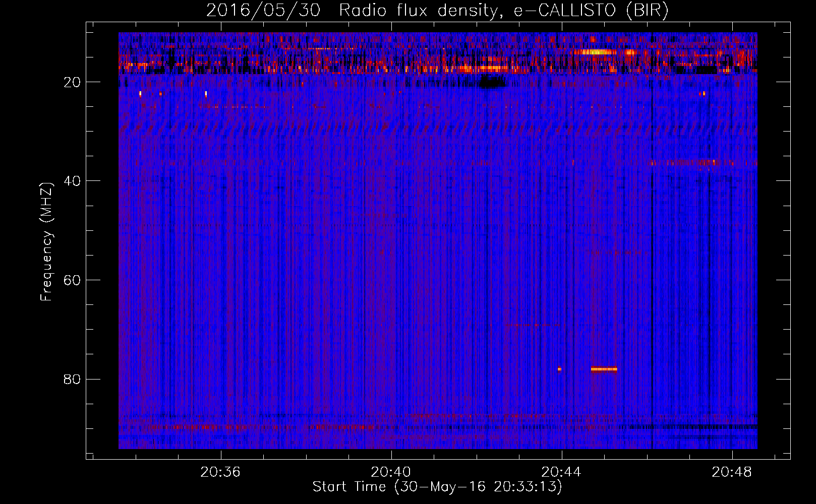Click the bright orange burst near 78 MHz

coord(604,369)
